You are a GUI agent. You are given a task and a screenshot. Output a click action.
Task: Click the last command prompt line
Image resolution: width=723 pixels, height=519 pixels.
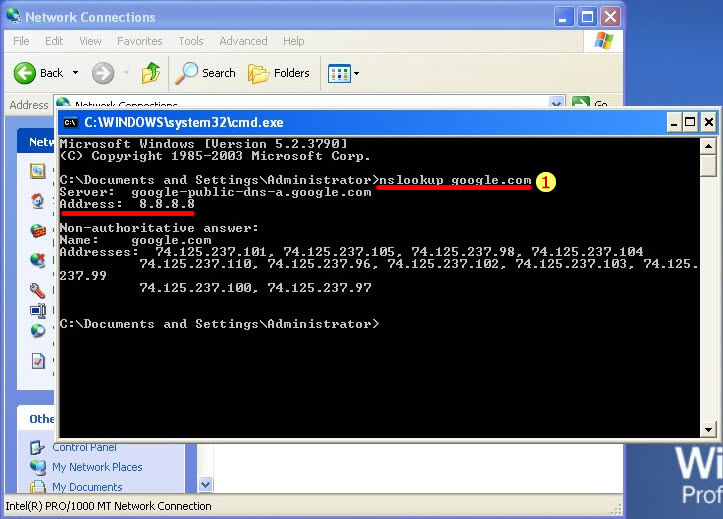click(x=219, y=324)
